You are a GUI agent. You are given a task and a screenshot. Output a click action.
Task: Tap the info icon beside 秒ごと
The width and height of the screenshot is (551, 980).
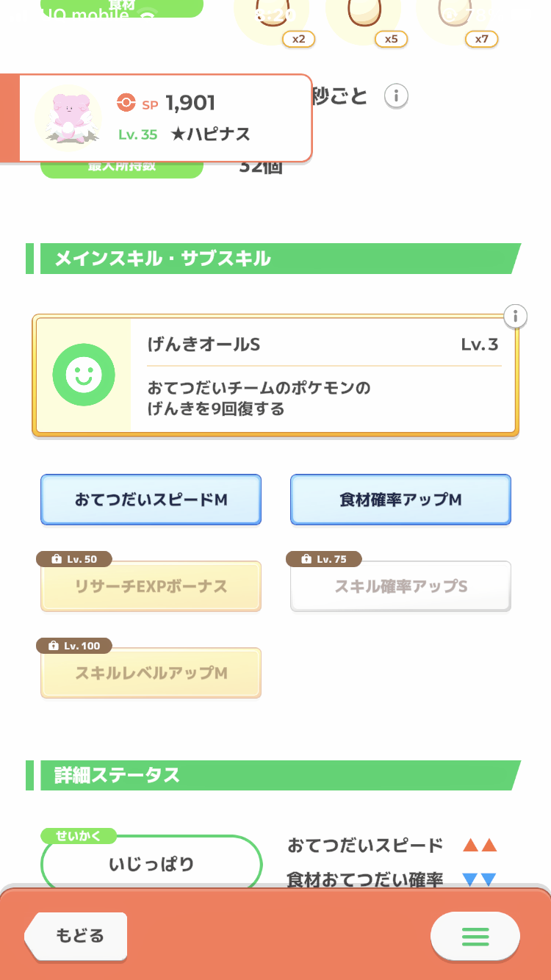pos(396,96)
